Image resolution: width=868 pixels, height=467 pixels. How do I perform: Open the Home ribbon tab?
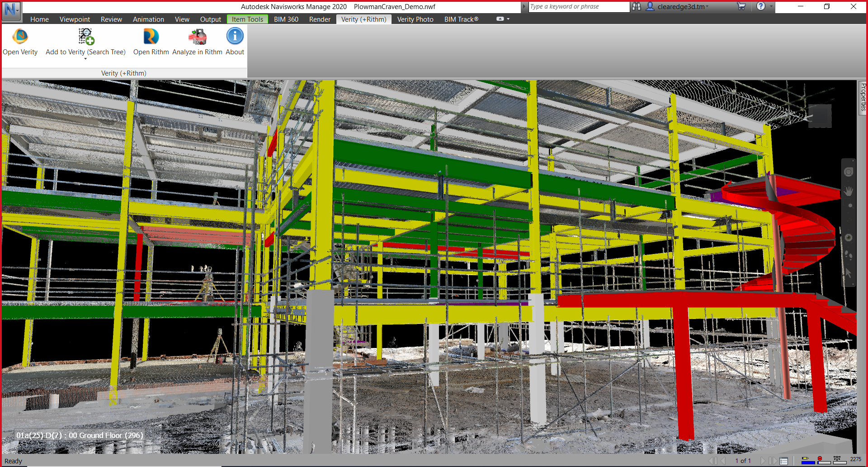coord(39,19)
